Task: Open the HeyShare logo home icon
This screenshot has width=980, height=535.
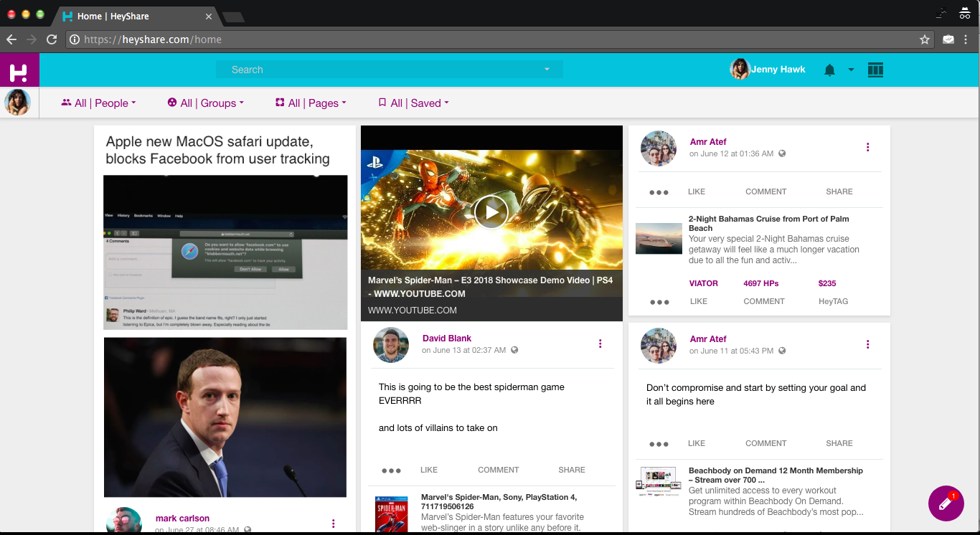Action: click(x=19, y=70)
